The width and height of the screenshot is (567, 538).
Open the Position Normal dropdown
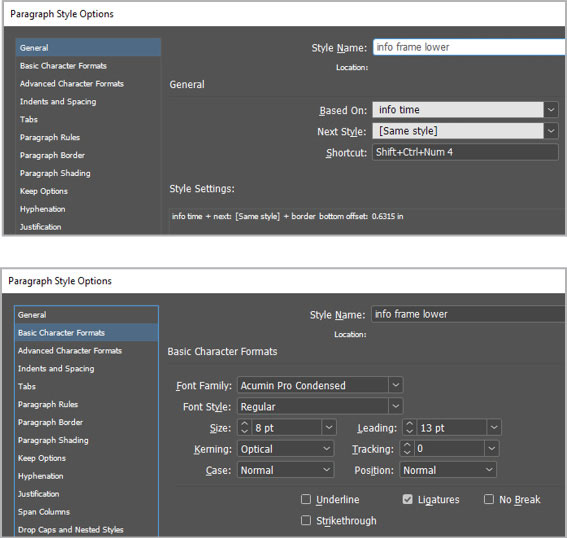[448, 470]
